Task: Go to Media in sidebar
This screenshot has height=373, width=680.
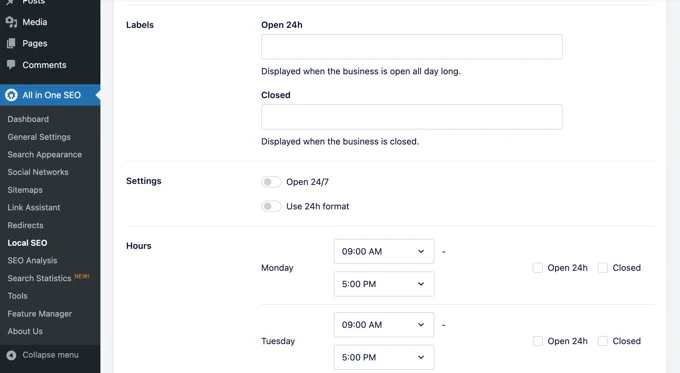Action: click(x=35, y=22)
